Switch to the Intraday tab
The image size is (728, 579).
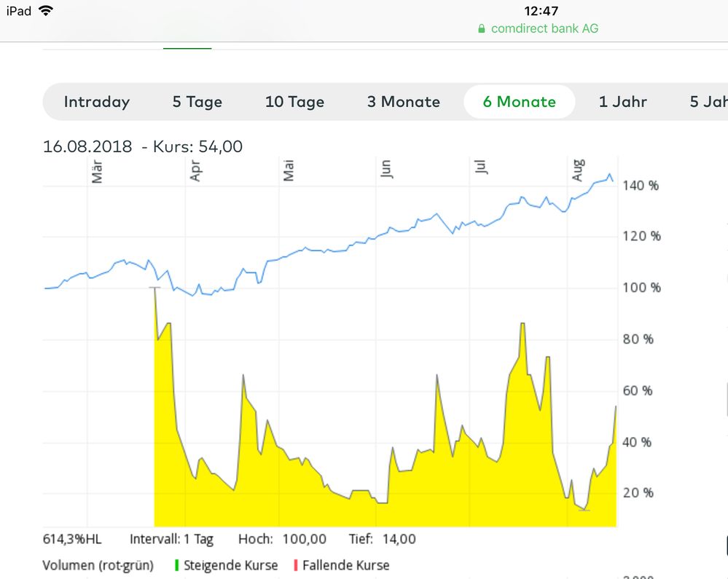(96, 102)
